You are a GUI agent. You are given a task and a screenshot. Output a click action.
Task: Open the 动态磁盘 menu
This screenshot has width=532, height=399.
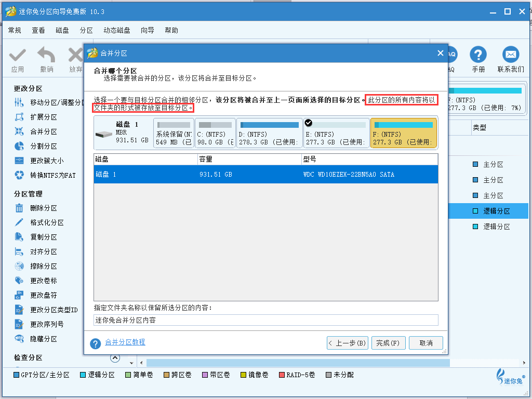point(117,30)
